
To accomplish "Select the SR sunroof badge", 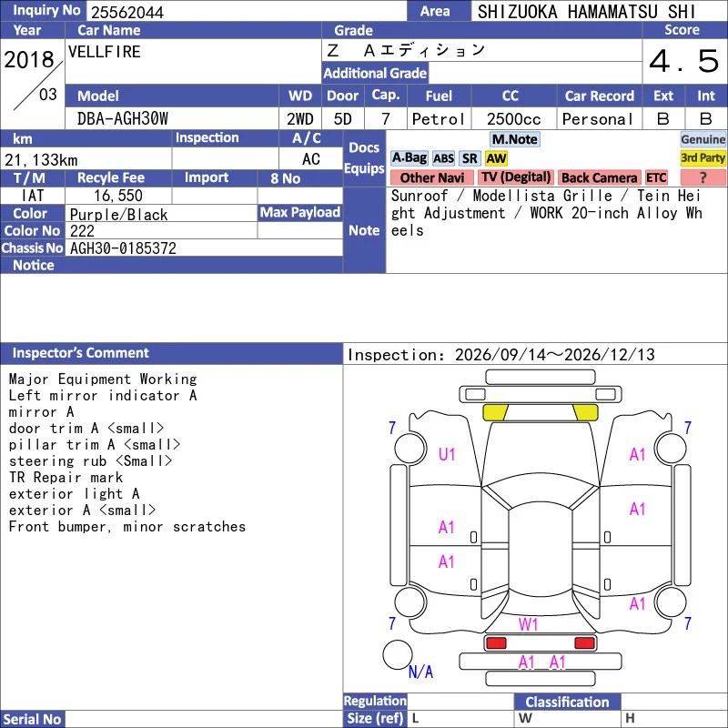I will point(470,158).
